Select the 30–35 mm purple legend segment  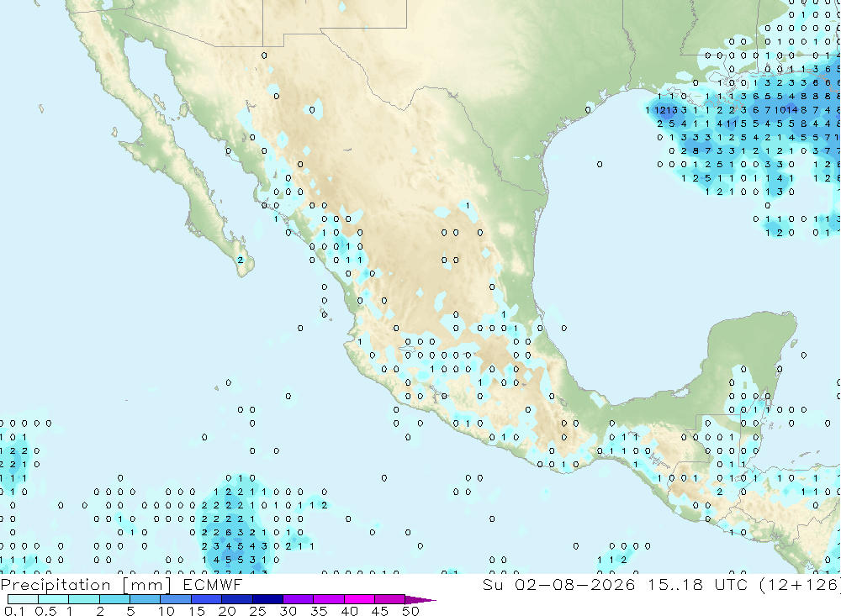(x=299, y=599)
